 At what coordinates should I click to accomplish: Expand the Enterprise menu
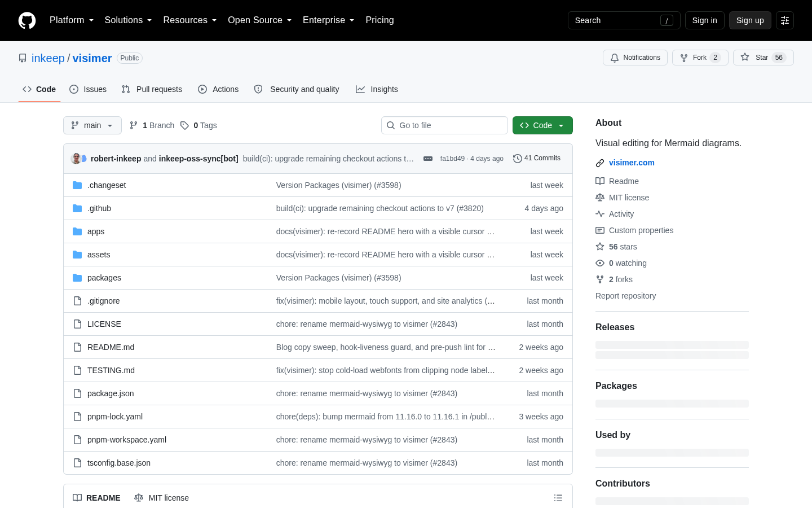329,20
